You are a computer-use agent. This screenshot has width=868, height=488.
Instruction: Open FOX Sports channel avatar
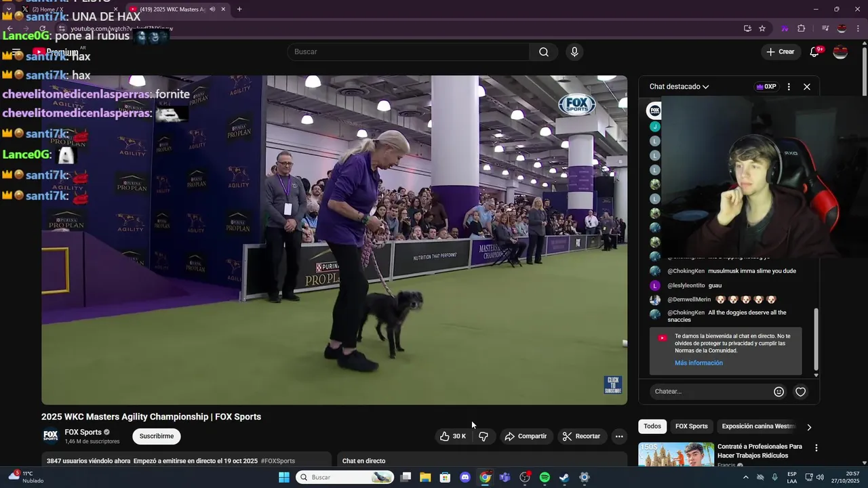[x=51, y=436]
